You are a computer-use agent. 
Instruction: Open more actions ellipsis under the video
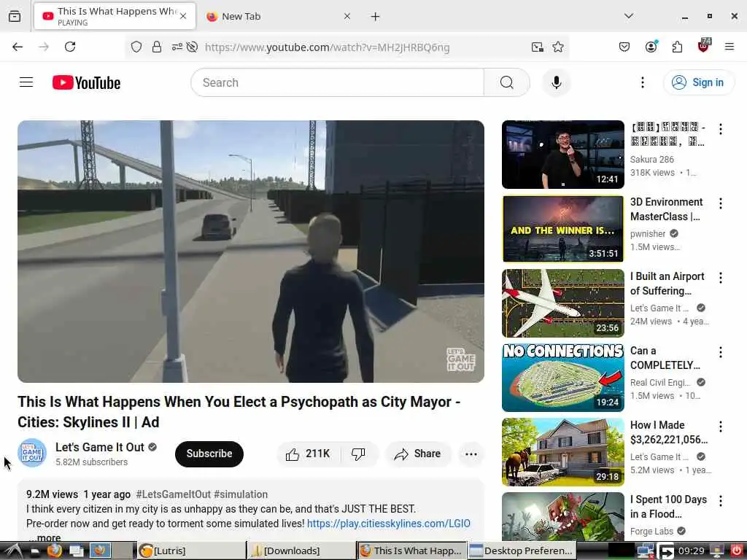(x=471, y=454)
